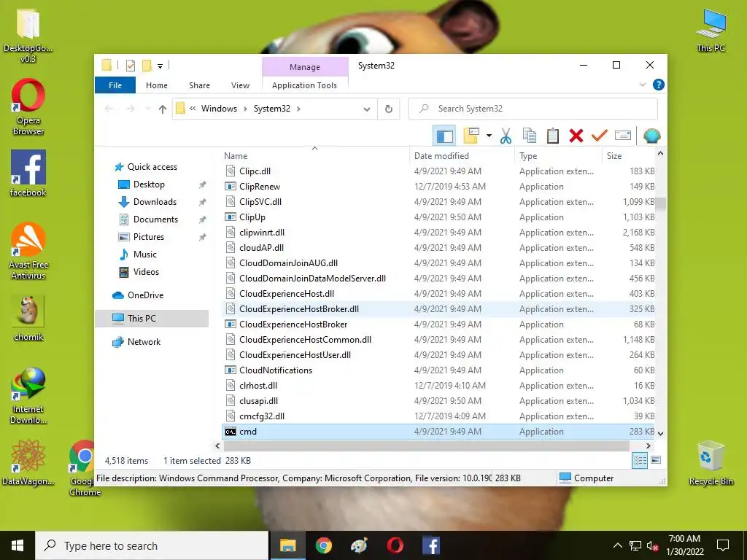Open Music in the navigation pane
747x560 pixels.
point(145,254)
